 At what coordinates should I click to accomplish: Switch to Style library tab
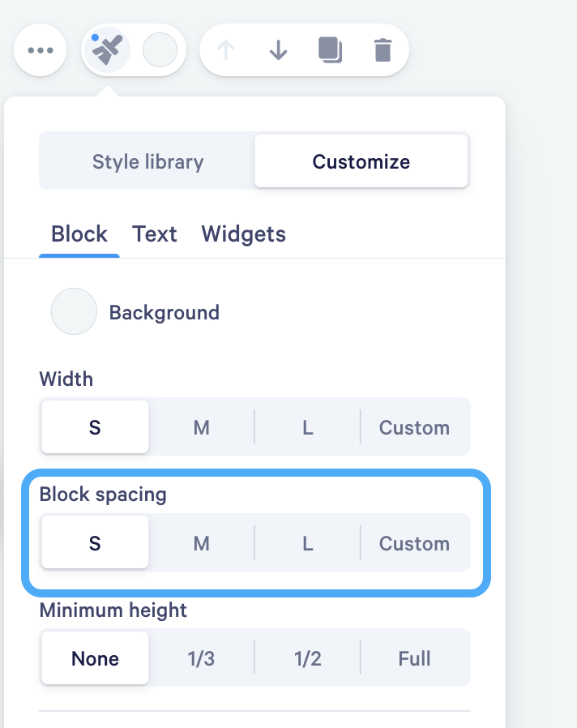(x=147, y=161)
